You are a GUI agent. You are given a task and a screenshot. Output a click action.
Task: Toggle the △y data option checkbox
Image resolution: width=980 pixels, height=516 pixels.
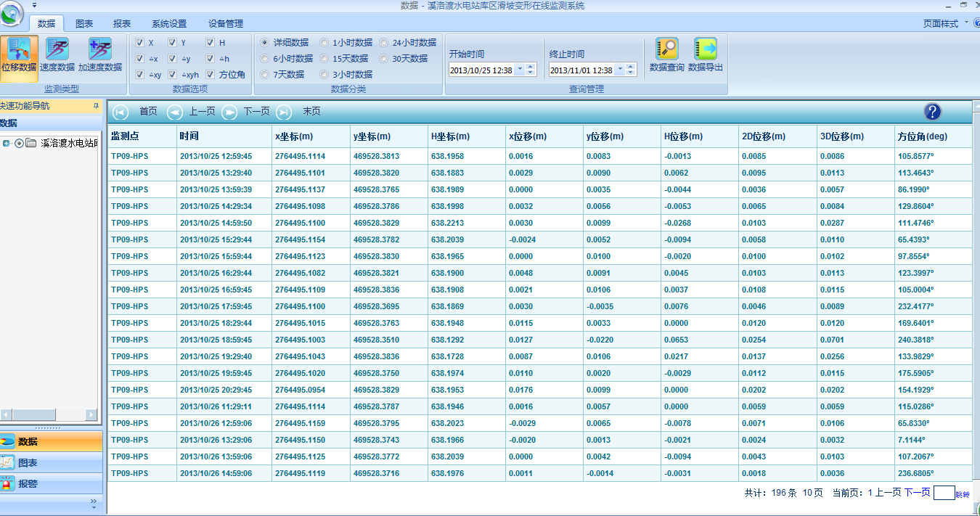173,59
